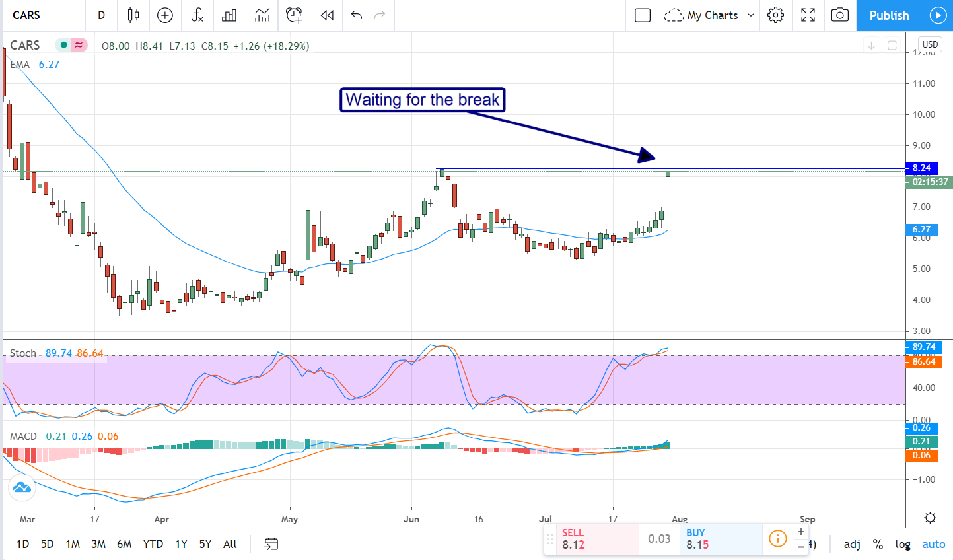Open the D interval dropdown
The image size is (953, 560).
(101, 15)
